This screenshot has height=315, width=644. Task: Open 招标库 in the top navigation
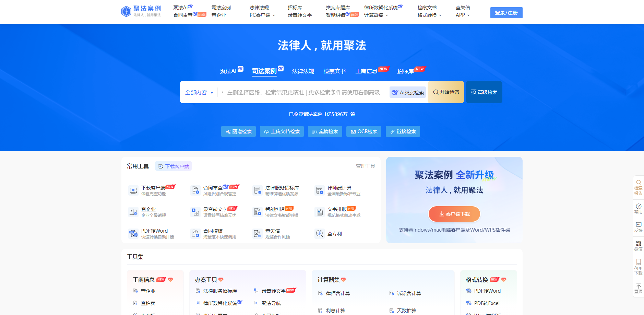tap(295, 8)
